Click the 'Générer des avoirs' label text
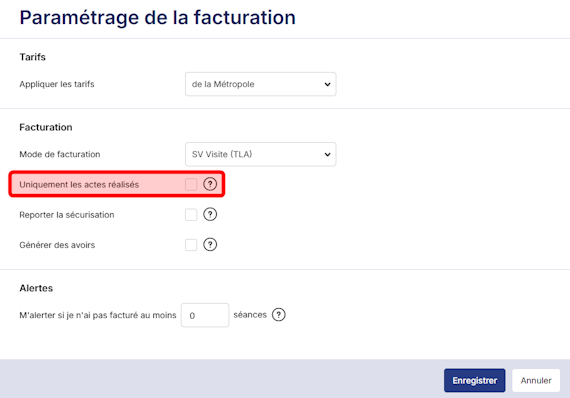The width and height of the screenshot is (570, 398). pos(57,245)
